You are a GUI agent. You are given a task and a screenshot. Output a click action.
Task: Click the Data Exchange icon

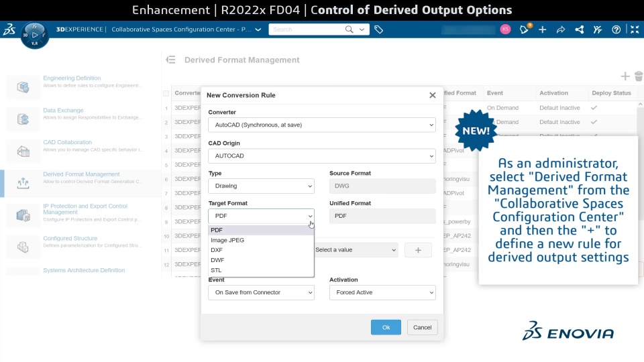click(23, 119)
